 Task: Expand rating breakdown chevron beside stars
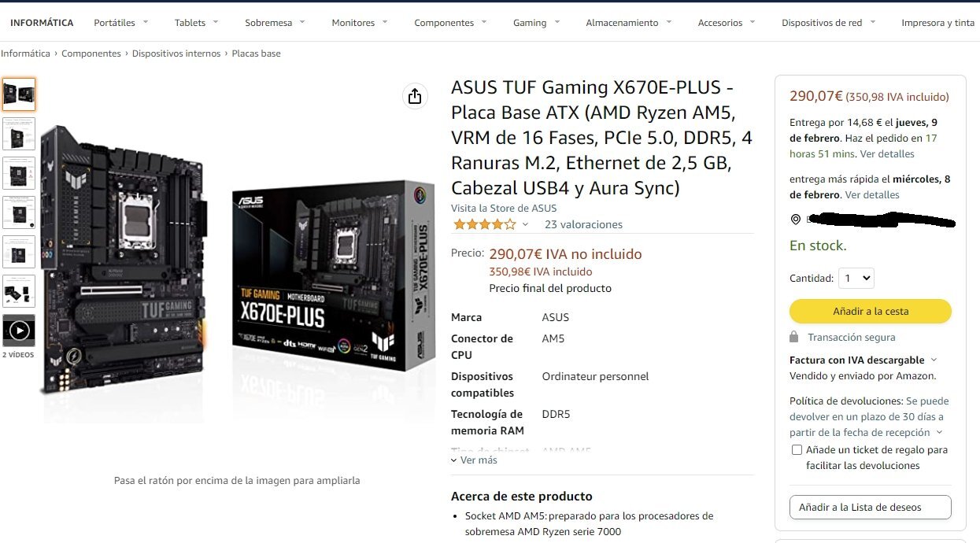tap(525, 224)
